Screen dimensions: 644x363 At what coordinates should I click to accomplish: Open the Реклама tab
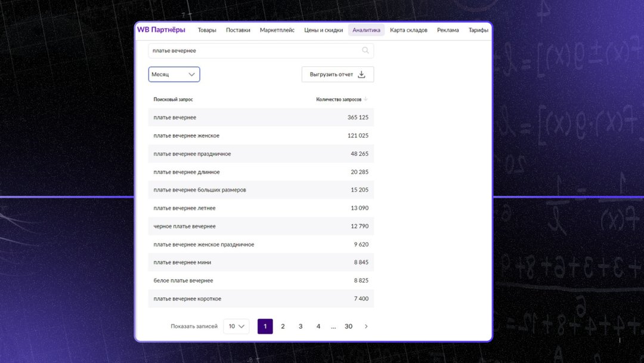[448, 30]
